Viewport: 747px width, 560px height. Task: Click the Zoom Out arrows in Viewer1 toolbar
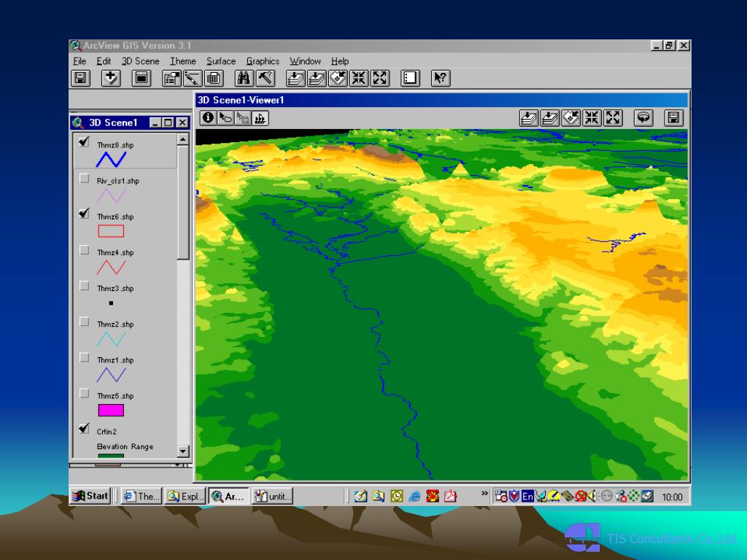[613, 117]
